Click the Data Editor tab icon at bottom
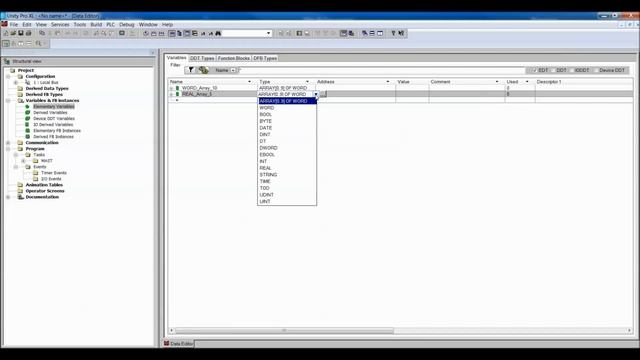 pos(167,343)
